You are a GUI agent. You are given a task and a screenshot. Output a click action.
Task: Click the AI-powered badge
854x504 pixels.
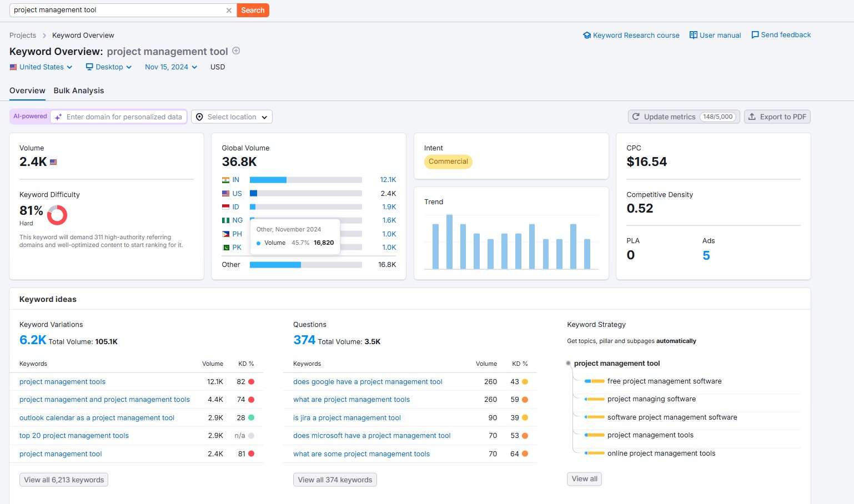[30, 117]
